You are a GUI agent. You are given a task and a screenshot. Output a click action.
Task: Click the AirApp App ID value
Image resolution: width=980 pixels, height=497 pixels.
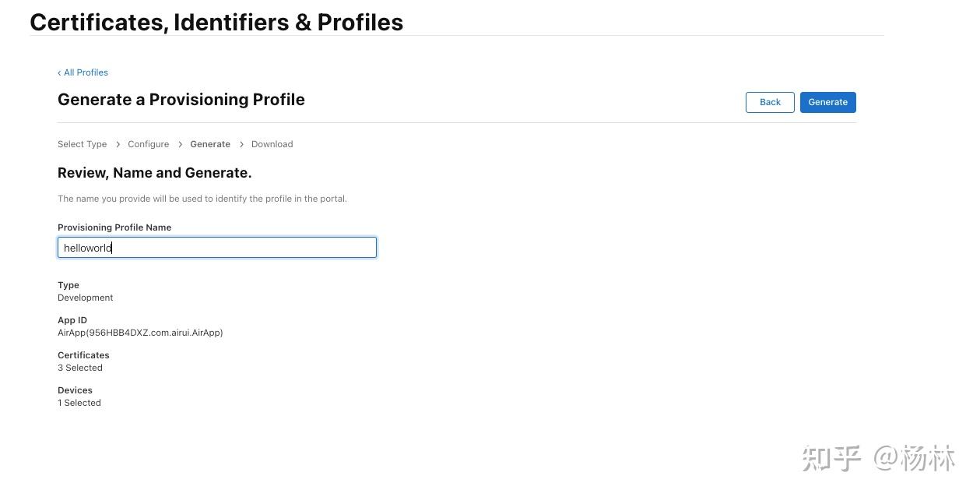tap(140, 333)
